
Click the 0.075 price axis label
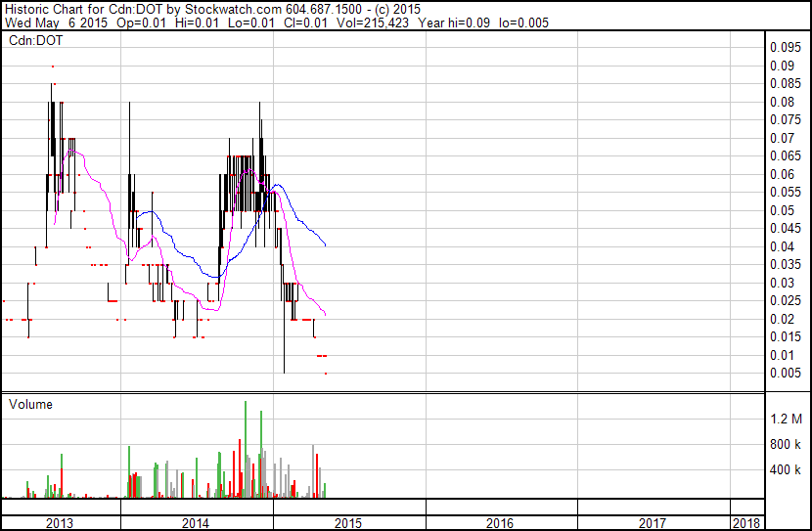785,120
